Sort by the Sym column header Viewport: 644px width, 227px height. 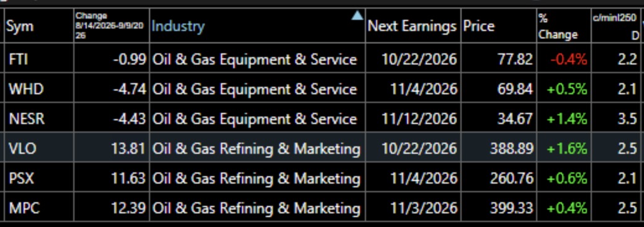pyautogui.click(x=40, y=27)
